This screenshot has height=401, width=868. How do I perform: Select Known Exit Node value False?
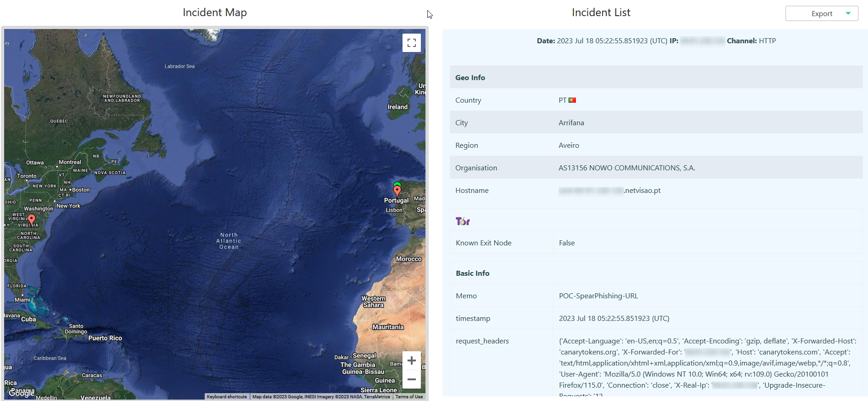pyautogui.click(x=567, y=243)
